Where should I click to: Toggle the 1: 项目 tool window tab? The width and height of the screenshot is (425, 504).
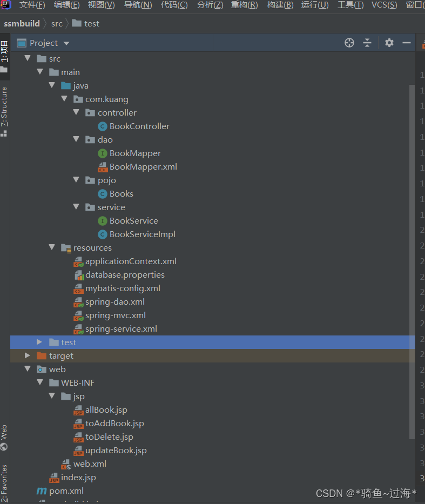pos(4,56)
